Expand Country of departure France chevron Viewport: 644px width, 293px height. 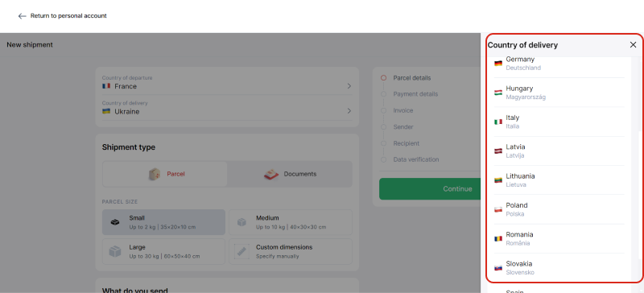tap(349, 86)
